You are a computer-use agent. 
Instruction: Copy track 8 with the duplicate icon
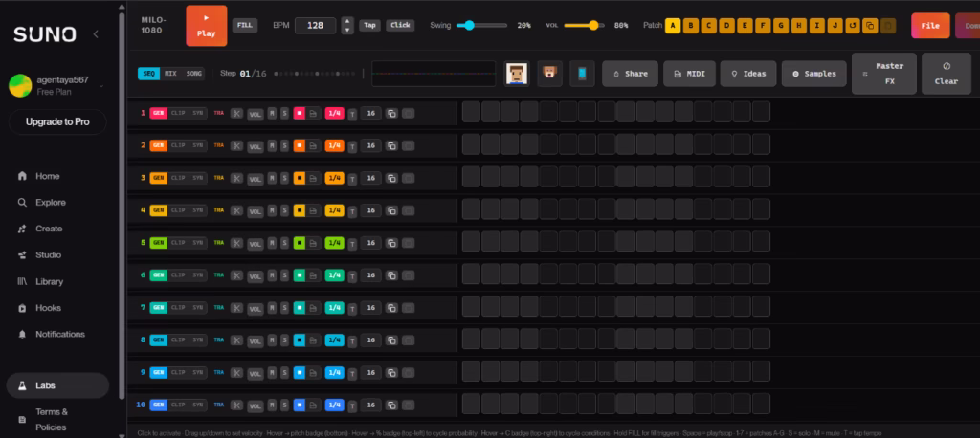[x=391, y=339]
